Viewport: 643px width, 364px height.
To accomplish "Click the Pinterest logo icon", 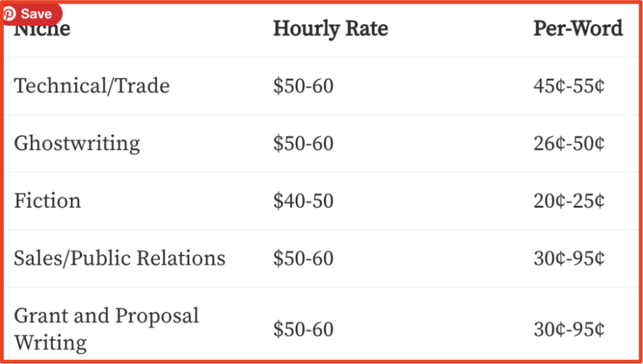I will tap(9, 14).
